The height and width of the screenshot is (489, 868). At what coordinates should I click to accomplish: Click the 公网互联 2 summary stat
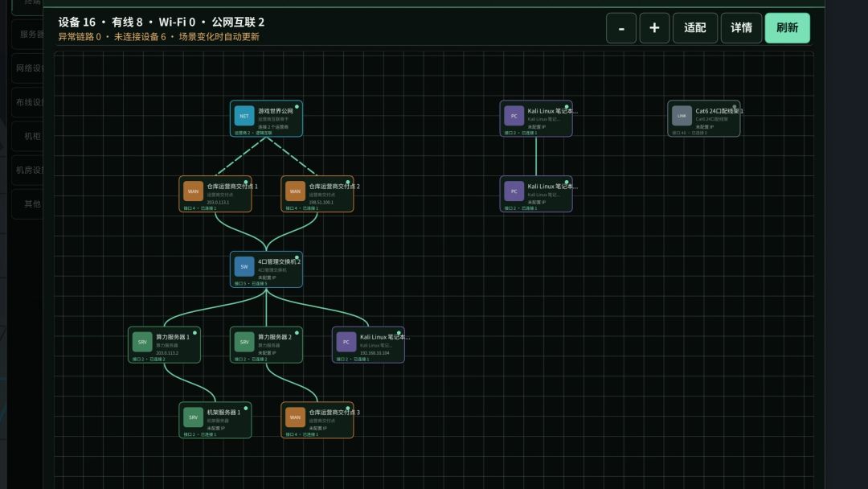point(238,23)
